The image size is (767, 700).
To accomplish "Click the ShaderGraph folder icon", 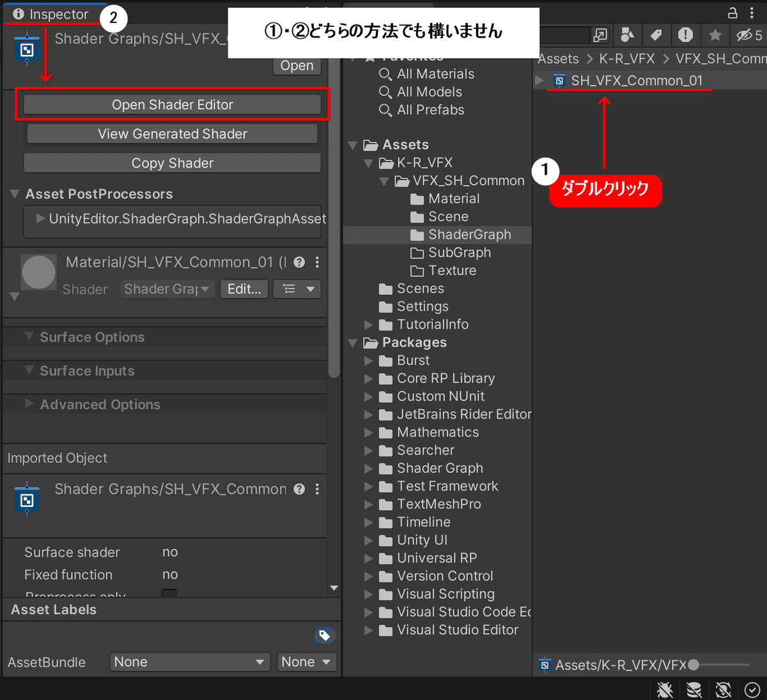I will (417, 235).
